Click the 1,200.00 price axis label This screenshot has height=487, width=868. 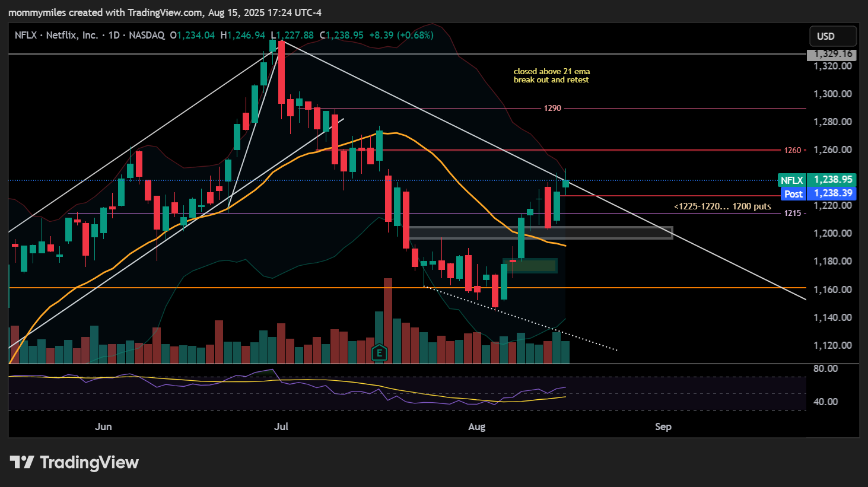pyautogui.click(x=833, y=233)
